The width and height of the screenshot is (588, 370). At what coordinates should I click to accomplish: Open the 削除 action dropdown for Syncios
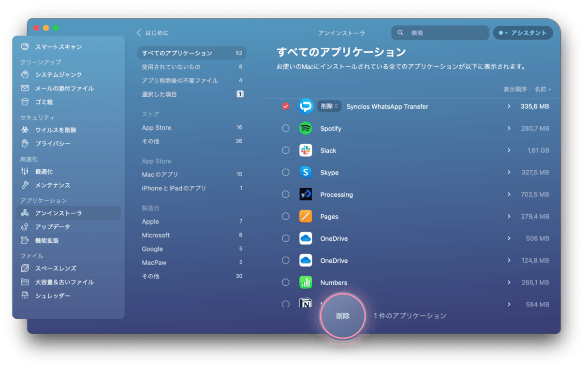329,106
